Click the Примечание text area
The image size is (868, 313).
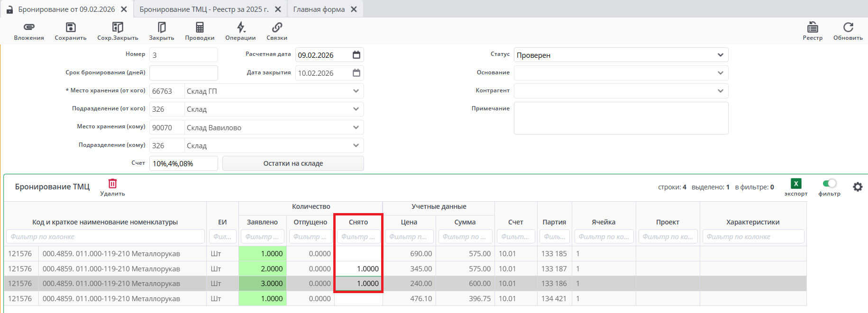click(621, 118)
